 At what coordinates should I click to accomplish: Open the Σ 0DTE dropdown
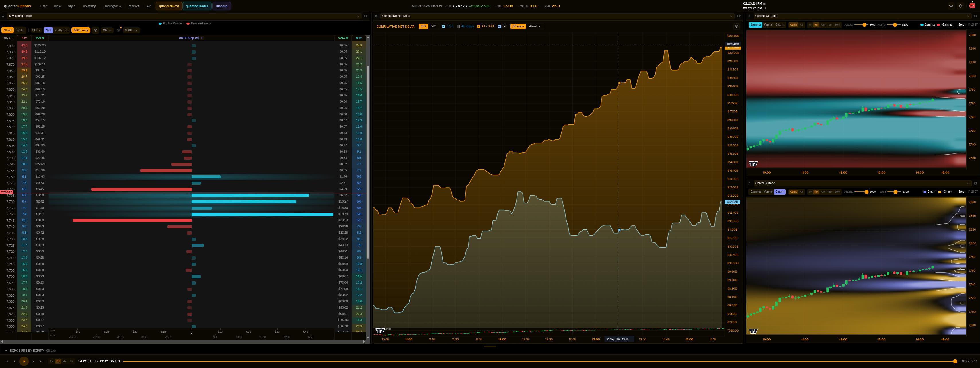pyautogui.click(x=131, y=30)
